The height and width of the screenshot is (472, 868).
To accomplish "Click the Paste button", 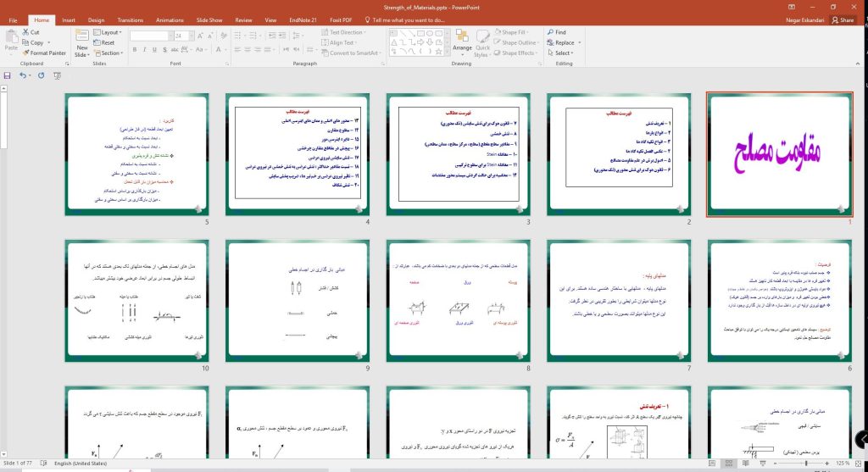I will pos(11,42).
